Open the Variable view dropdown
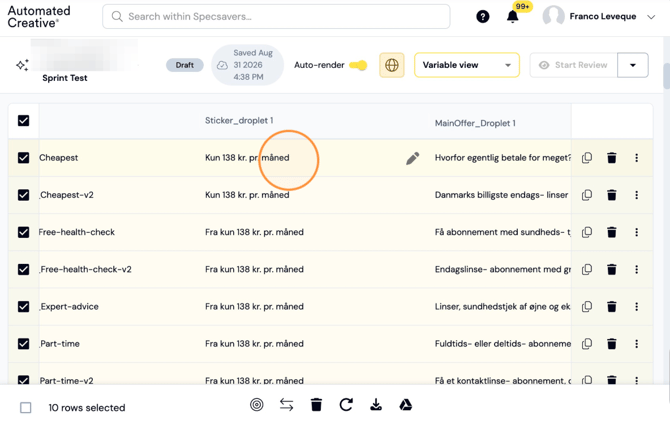This screenshot has width=670, height=425. pyautogui.click(x=467, y=65)
